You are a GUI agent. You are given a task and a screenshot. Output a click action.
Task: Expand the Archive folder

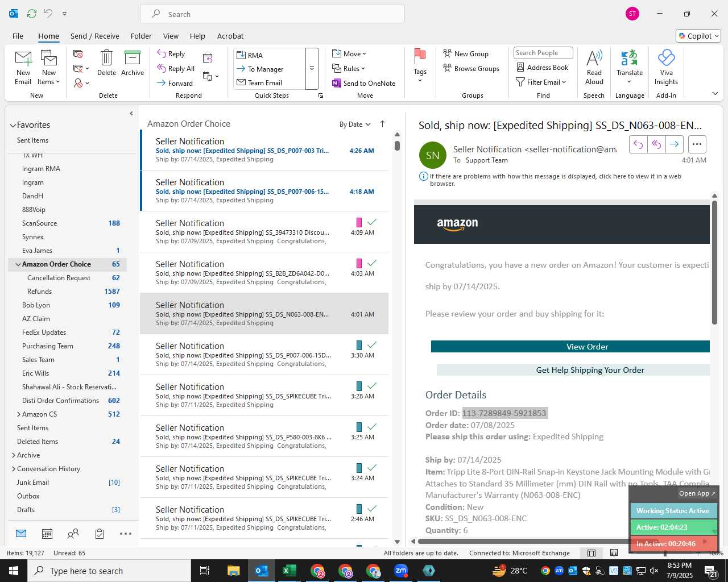tap(14, 455)
